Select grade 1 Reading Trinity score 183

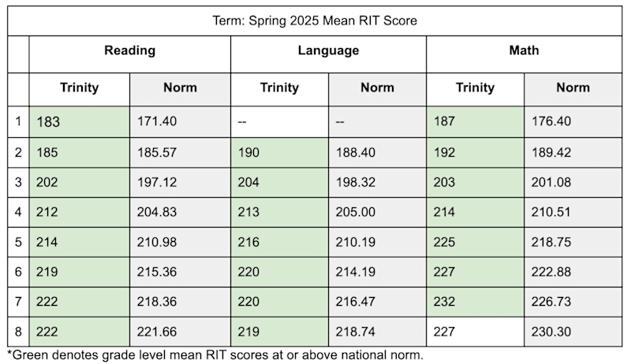coord(48,121)
